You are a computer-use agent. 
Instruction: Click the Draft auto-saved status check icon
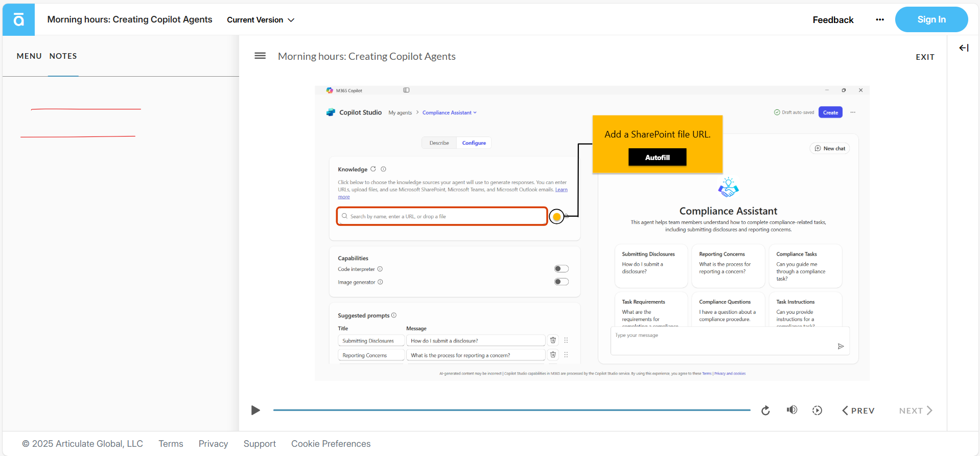click(x=777, y=112)
